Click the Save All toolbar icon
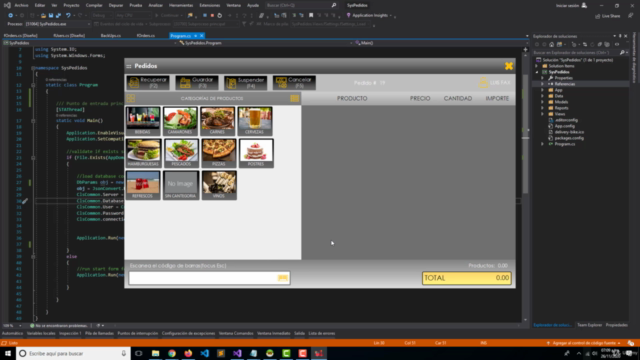 click(x=58, y=16)
